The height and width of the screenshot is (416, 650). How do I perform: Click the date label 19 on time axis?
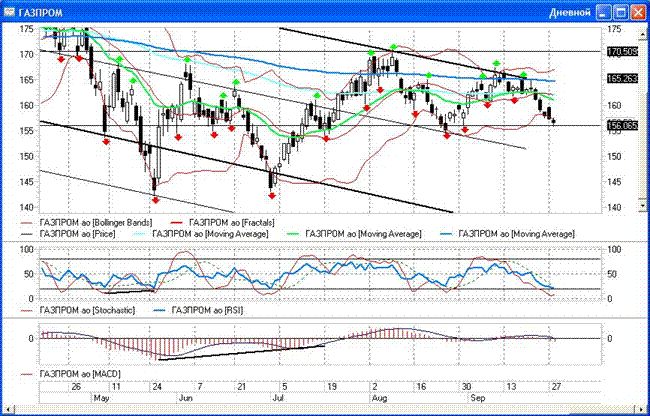click(332, 387)
